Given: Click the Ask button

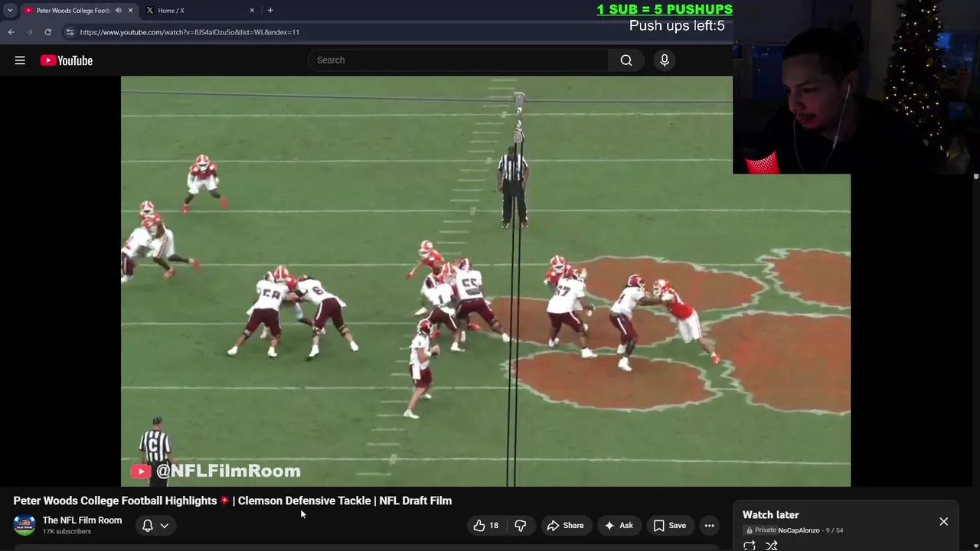Looking at the screenshot, I should pos(619,526).
